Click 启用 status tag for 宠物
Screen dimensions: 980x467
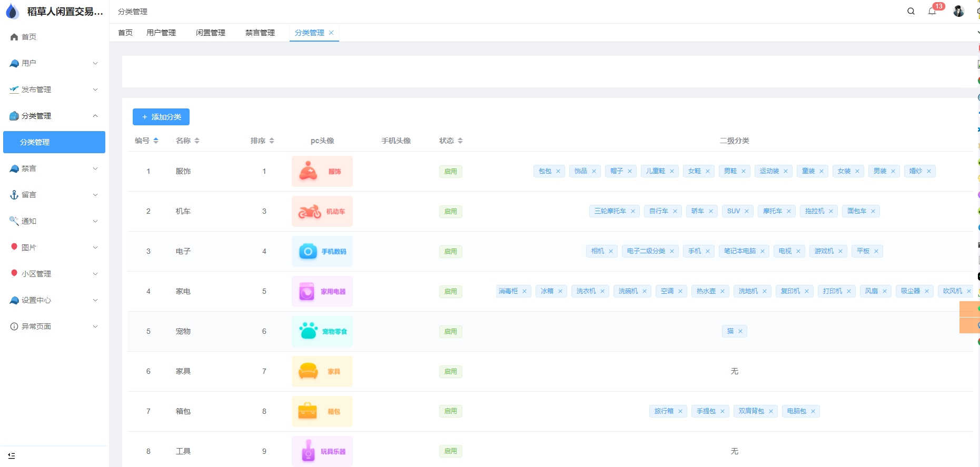pyautogui.click(x=451, y=331)
